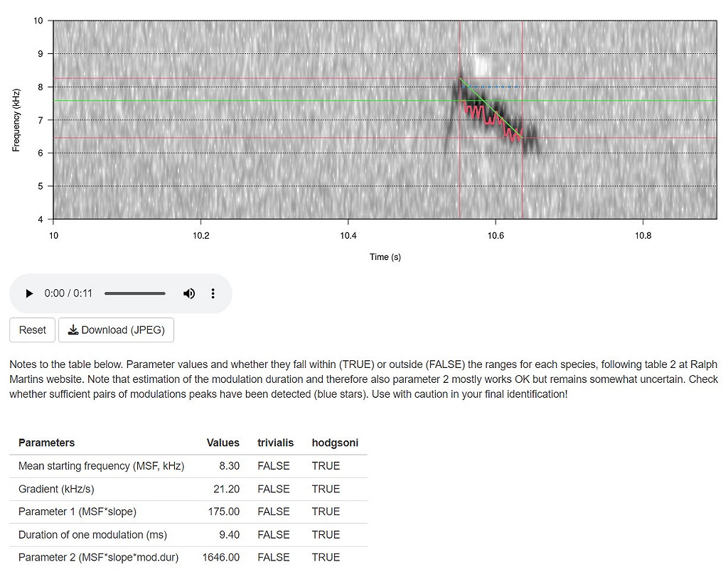Image resolution: width=728 pixels, height=574 pixels.
Task: Click the audio playback progress bar
Action: [x=135, y=293]
